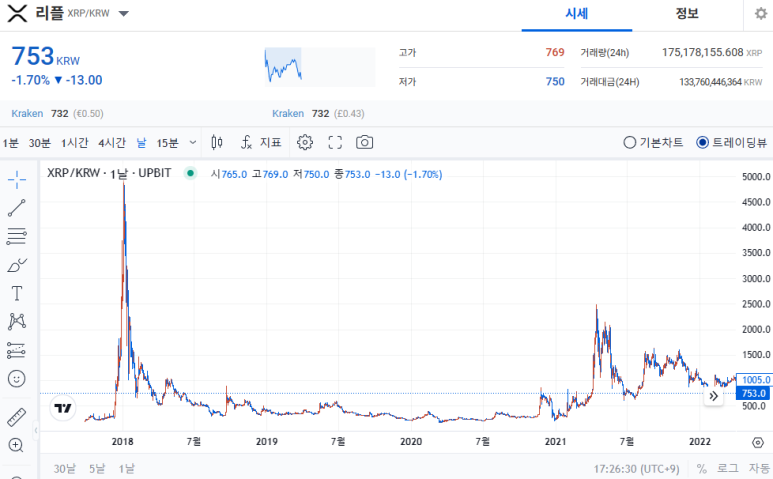Viewport: 773px width, 479px height.
Task: Open the second Kraken price link
Action: tap(288, 114)
